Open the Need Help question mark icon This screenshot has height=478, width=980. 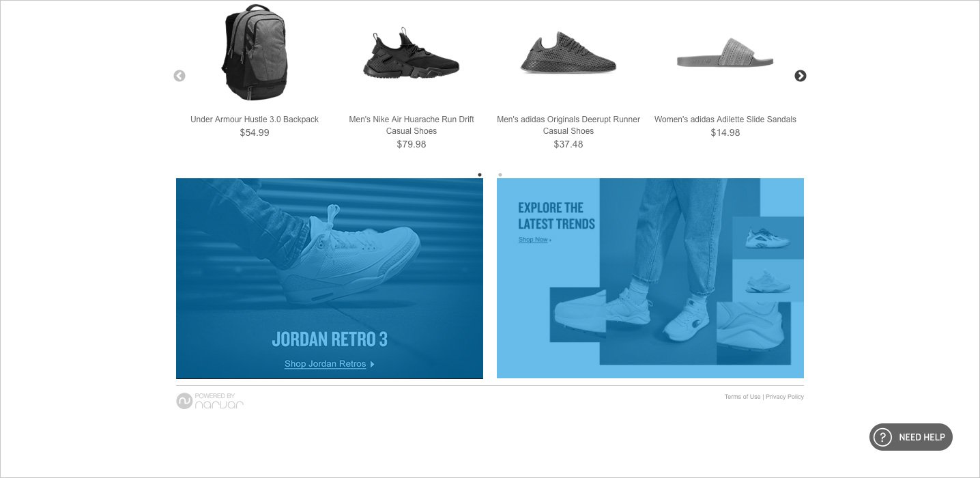tap(882, 437)
